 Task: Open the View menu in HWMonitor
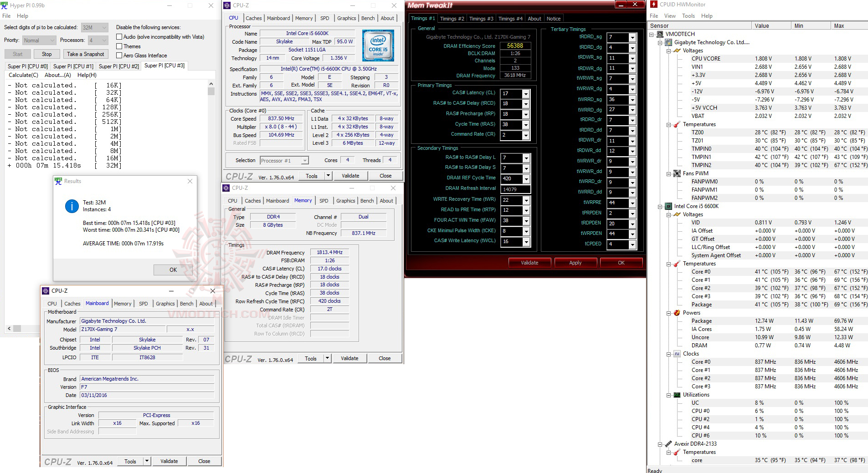(x=670, y=16)
